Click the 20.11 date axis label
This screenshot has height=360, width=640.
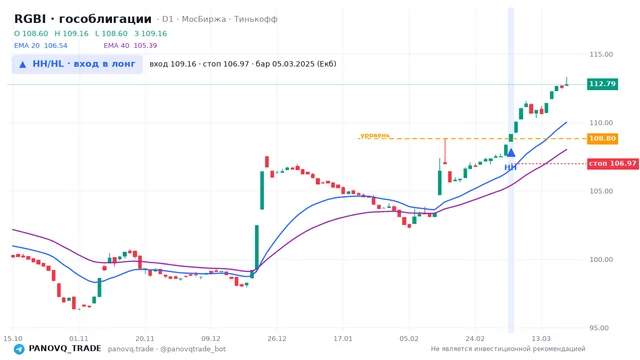(145, 338)
